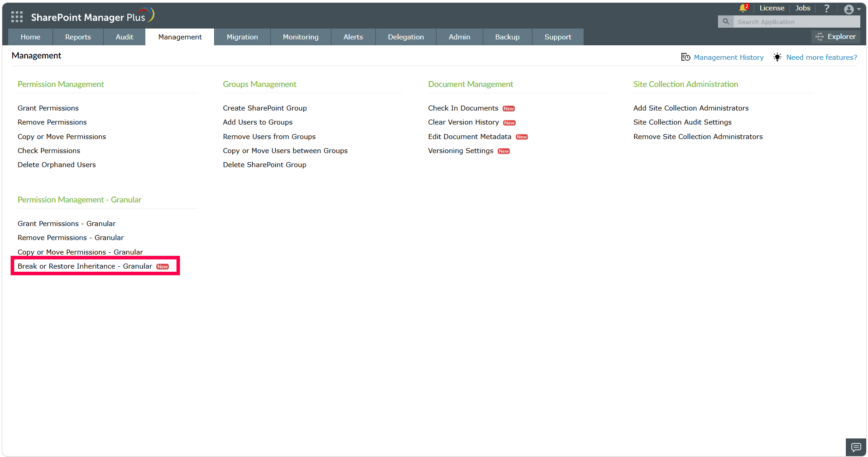
Task: Click the search magnifier icon
Action: pyautogui.click(x=726, y=22)
